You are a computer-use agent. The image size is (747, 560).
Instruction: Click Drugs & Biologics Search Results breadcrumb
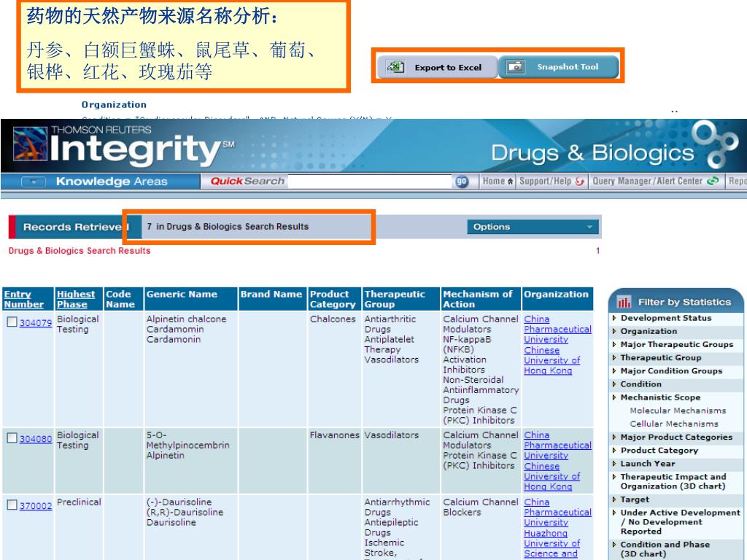click(79, 251)
